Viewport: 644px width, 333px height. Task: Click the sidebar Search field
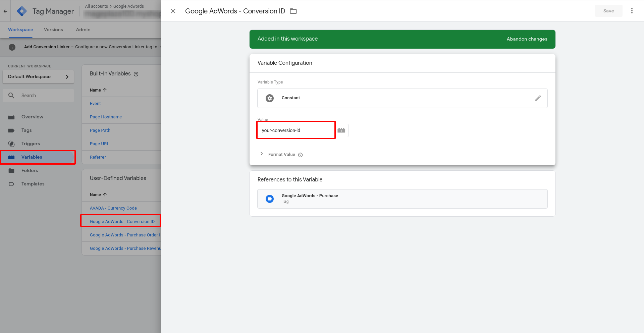click(38, 96)
